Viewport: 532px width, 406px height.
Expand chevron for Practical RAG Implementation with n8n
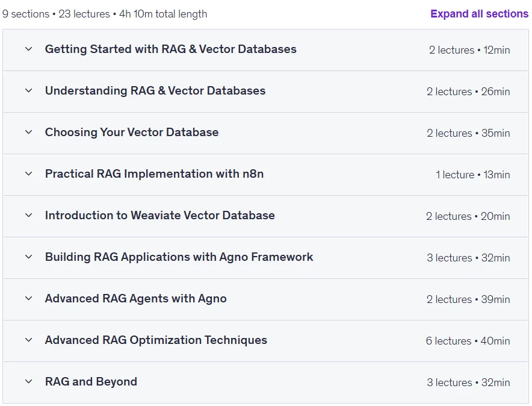(x=29, y=174)
